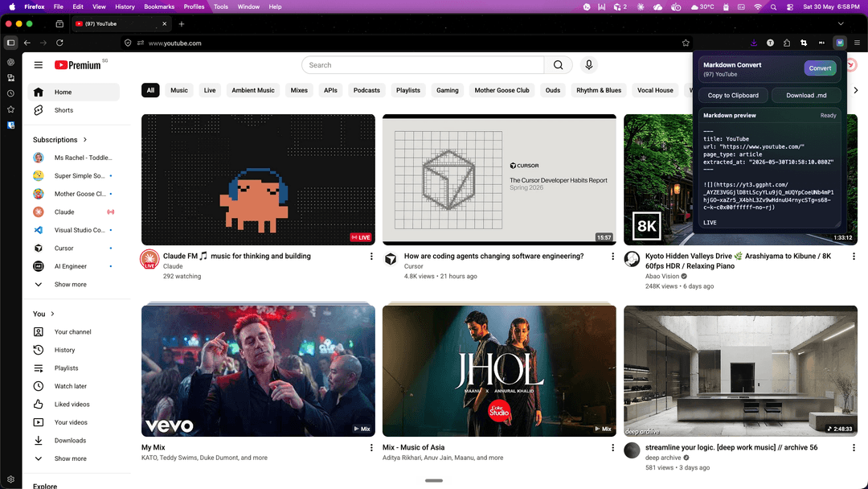This screenshot has width=868, height=489.
Task: Open a new tab with plus button
Action: pos(181,24)
